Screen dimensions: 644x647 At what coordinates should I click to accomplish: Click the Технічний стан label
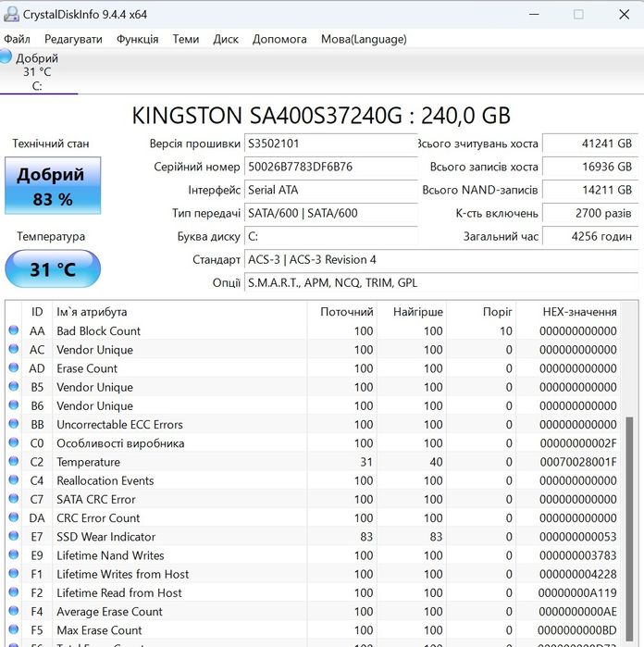pyautogui.click(x=51, y=143)
